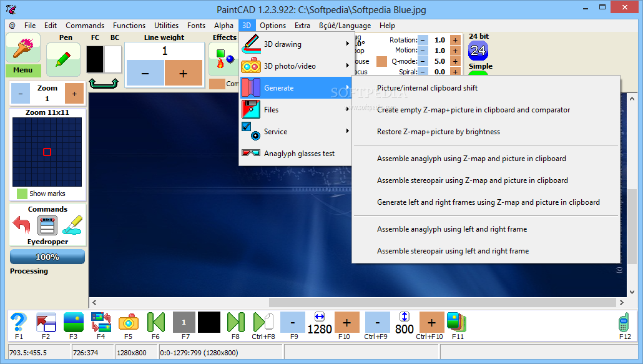Select Generate left and right frames option
Screen dimensions: 643x364
coord(486,202)
